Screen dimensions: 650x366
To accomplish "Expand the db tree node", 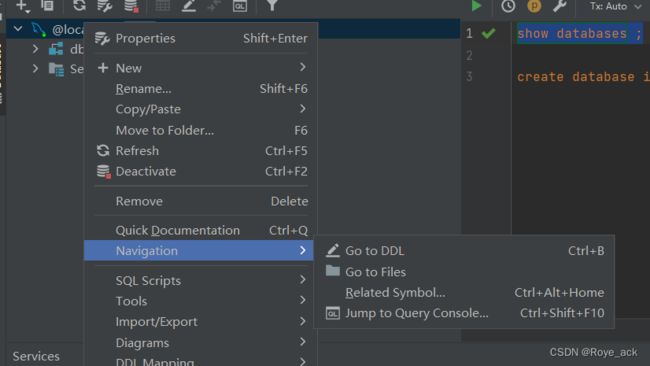I will tap(36, 49).
